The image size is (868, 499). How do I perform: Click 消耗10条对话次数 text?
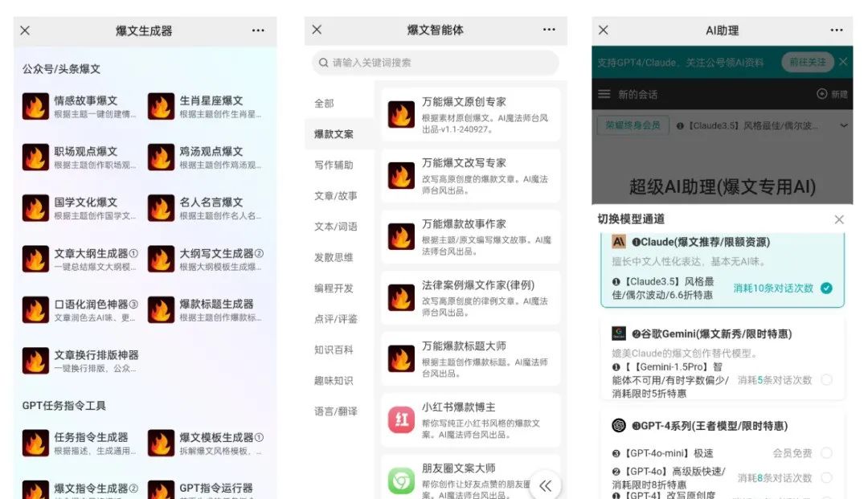coord(773,288)
